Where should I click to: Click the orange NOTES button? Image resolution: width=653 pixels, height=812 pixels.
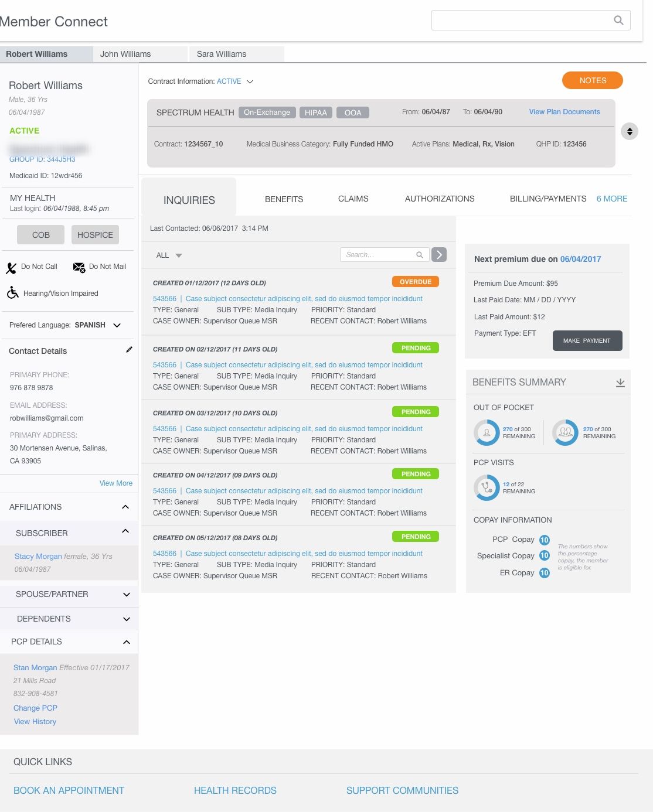coord(592,81)
